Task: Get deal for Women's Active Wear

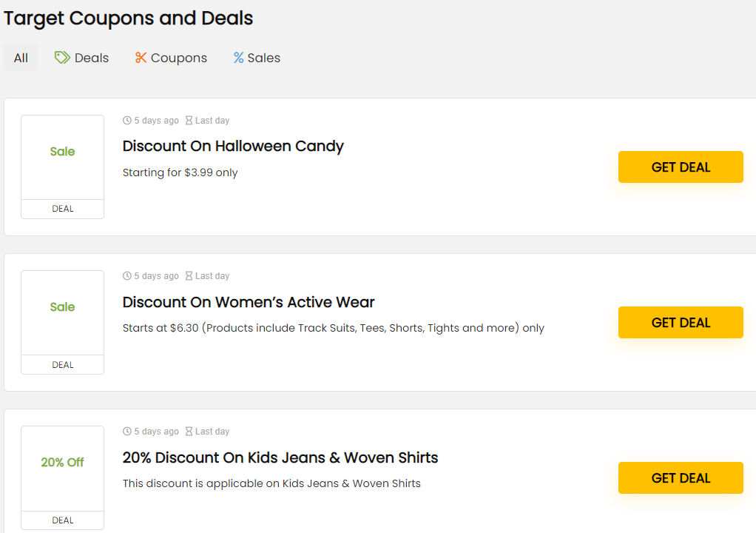Action: point(681,322)
